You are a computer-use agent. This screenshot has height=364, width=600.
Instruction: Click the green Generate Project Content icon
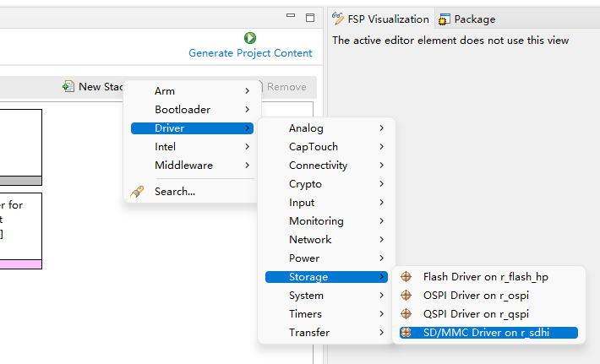[x=250, y=37]
